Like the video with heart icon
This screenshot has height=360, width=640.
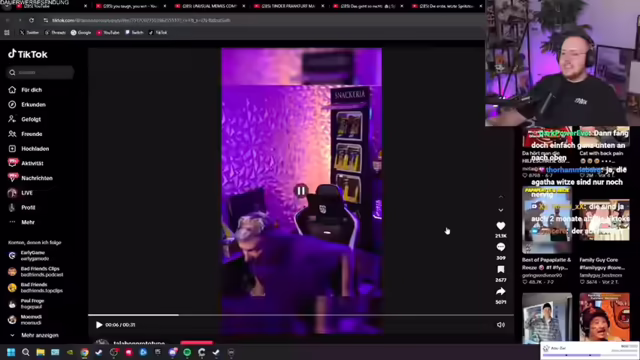coord(501,226)
